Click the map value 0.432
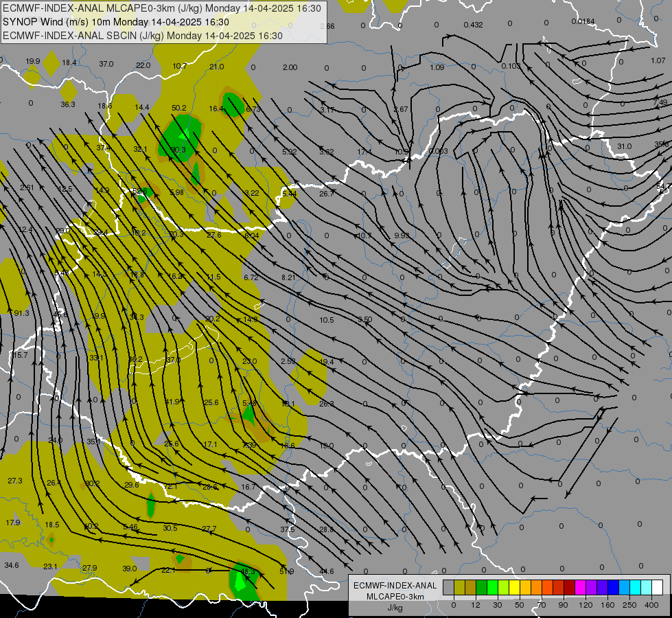Image resolution: width=672 pixels, height=618 pixels. coord(473,25)
